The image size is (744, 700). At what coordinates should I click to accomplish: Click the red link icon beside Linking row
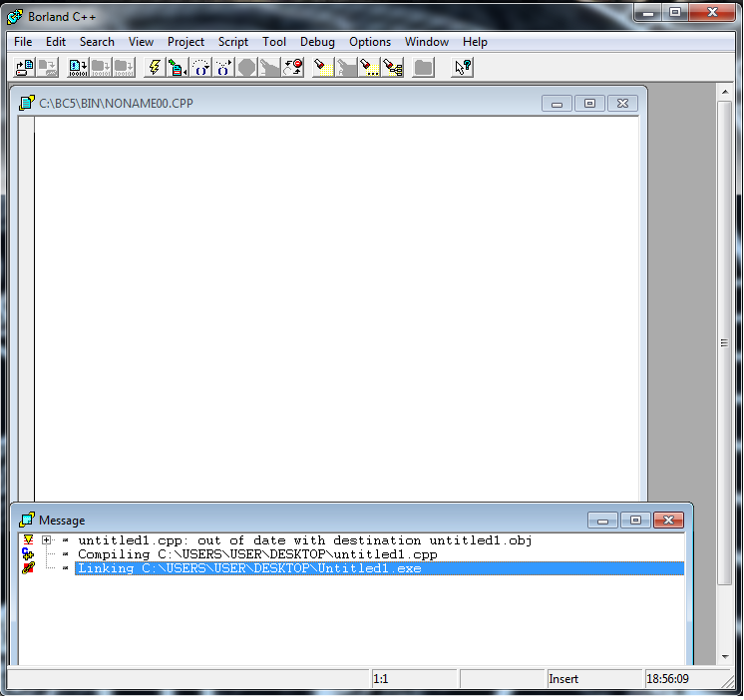[28, 567]
